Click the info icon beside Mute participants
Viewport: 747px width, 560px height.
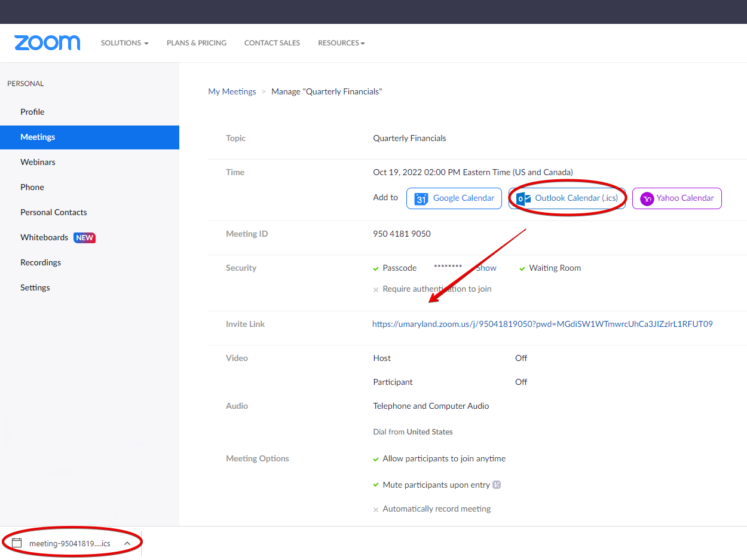(497, 485)
